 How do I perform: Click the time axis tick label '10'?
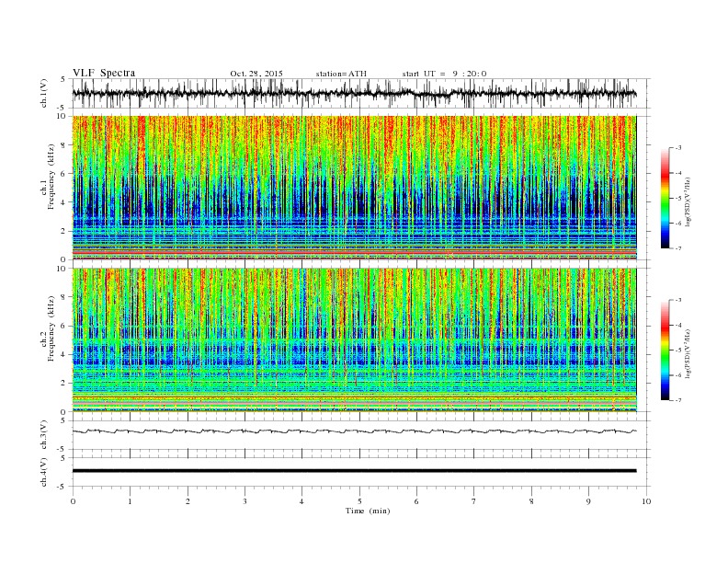(646, 501)
